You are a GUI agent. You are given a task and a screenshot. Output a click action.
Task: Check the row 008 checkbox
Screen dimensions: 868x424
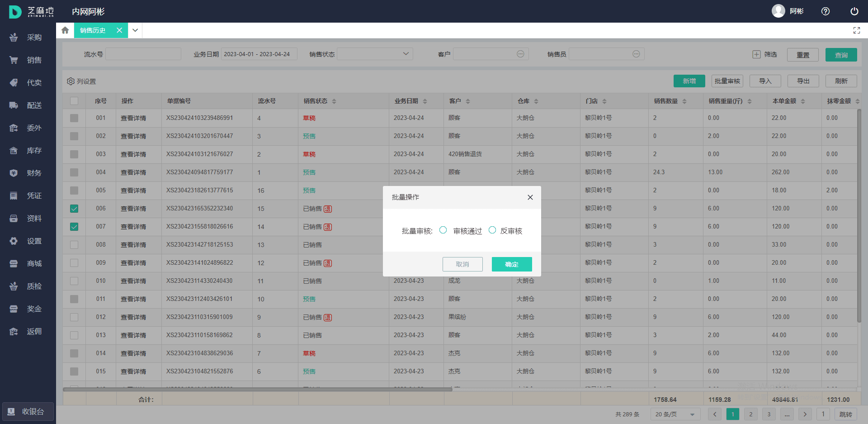74,245
